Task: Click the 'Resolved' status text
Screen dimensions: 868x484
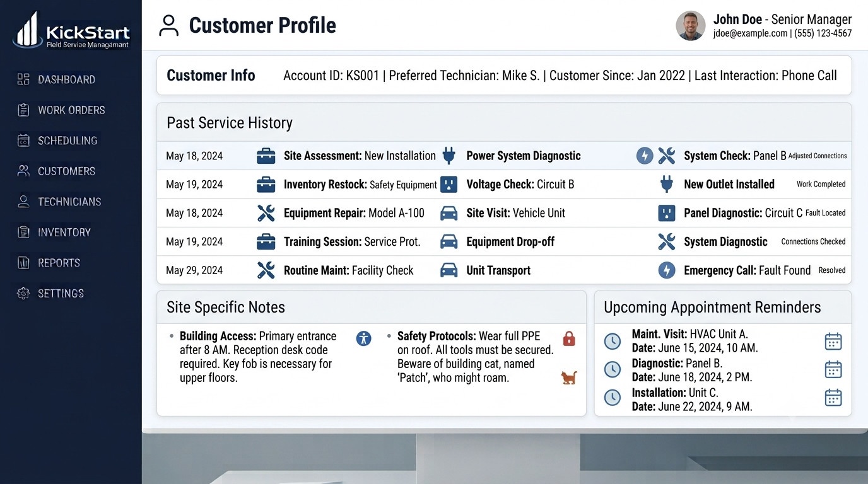Action: (832, 270)
